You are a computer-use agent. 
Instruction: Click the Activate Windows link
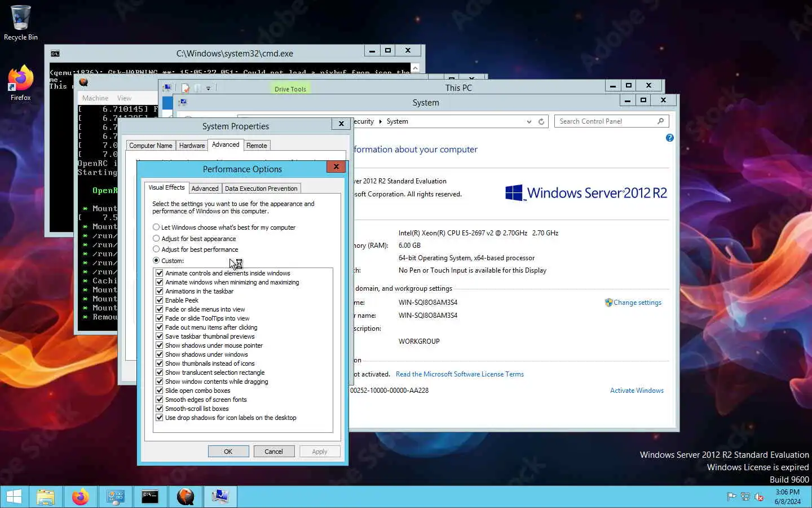coord(637,391)
